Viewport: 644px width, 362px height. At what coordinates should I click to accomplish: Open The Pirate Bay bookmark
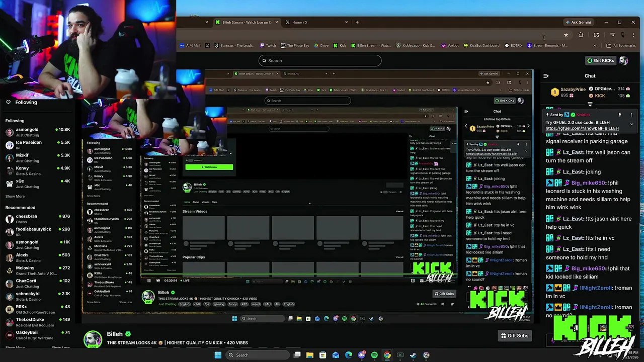click(x=295, y=46)
